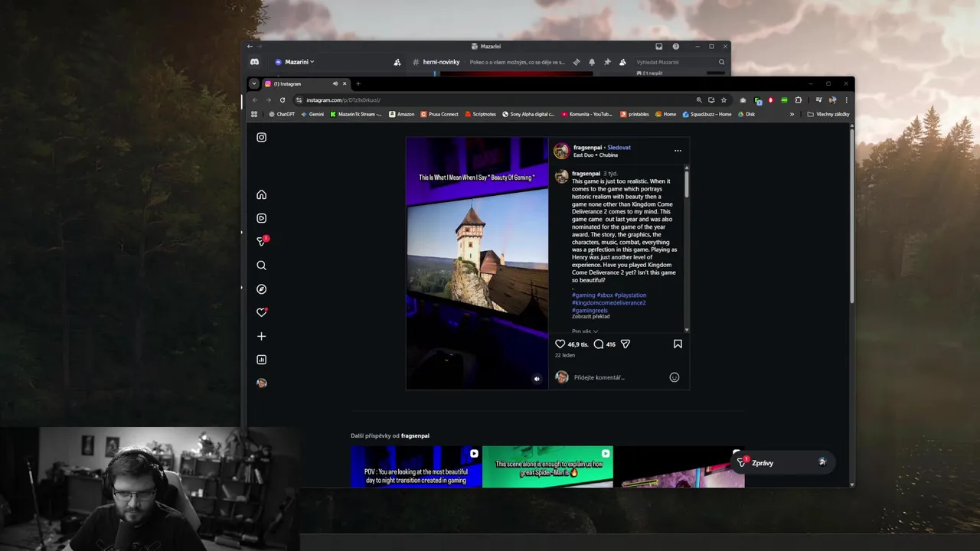This screenshot has height=551, width=980.
Task: Switch to the Instagram browser tab
Action: click(x=306, y=83)
